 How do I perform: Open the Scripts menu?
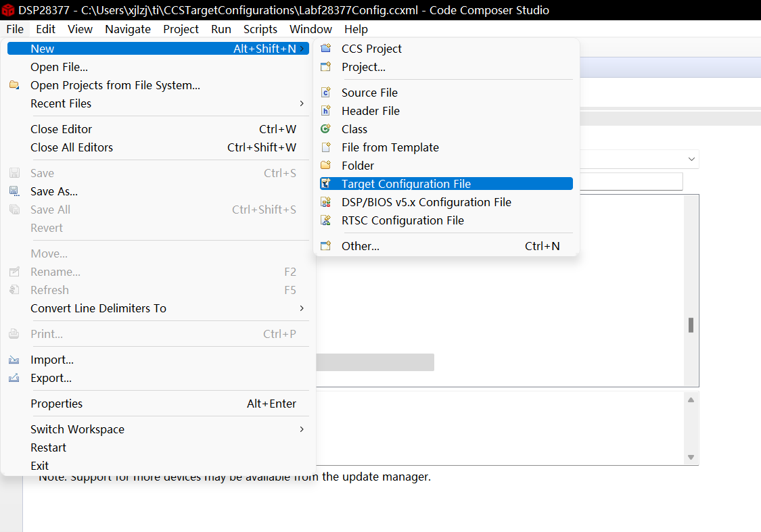260,29
